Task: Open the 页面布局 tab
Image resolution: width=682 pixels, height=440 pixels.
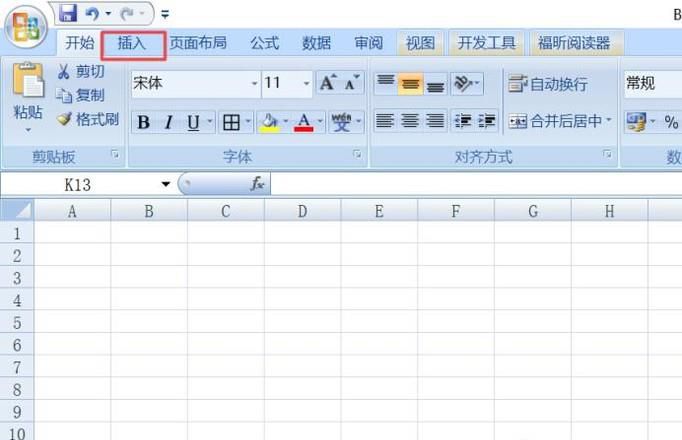Action: coord(198,43)
